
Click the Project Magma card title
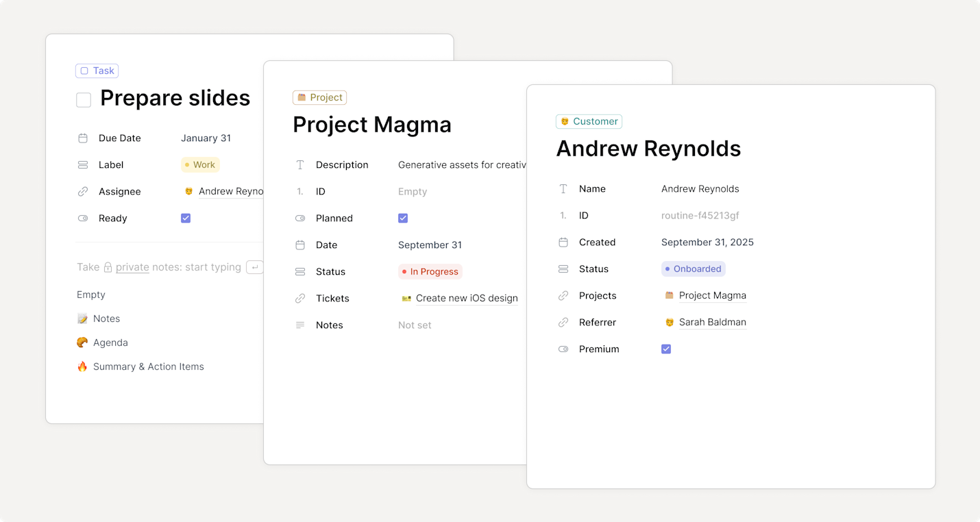coord(372,125)
